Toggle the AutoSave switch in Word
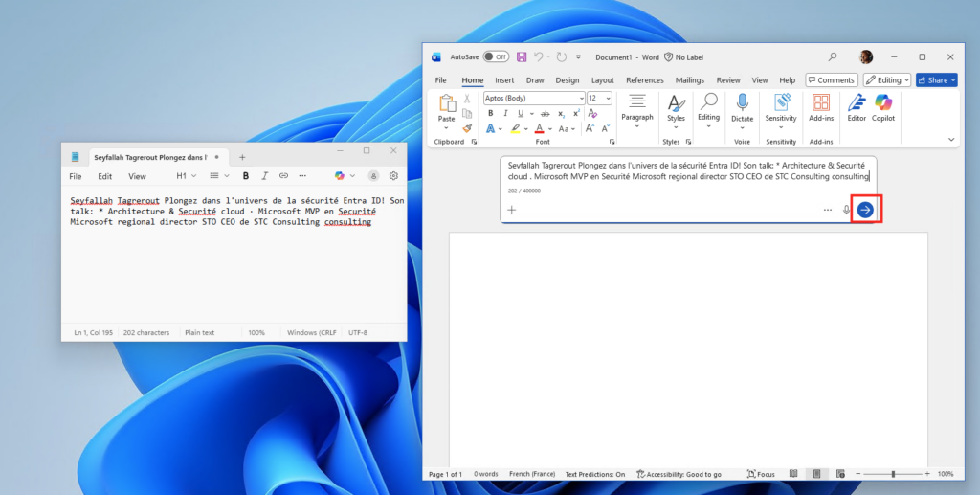 (495, 57)
